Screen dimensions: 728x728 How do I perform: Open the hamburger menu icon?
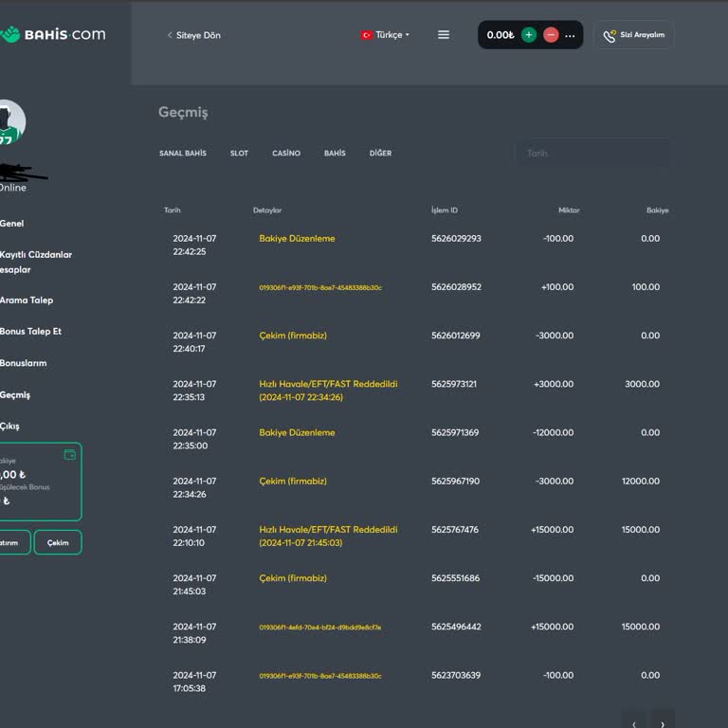pos(444,35)
